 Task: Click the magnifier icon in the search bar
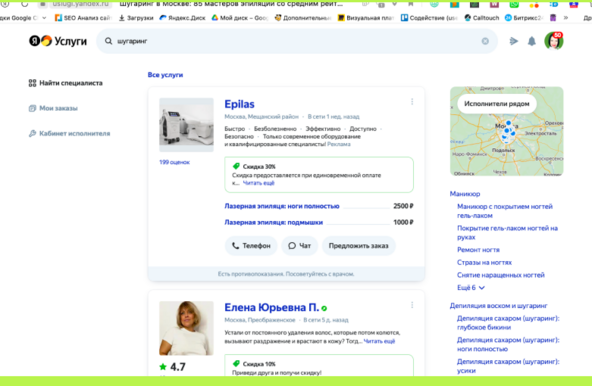pyautogui.click(x=108, y=41)
